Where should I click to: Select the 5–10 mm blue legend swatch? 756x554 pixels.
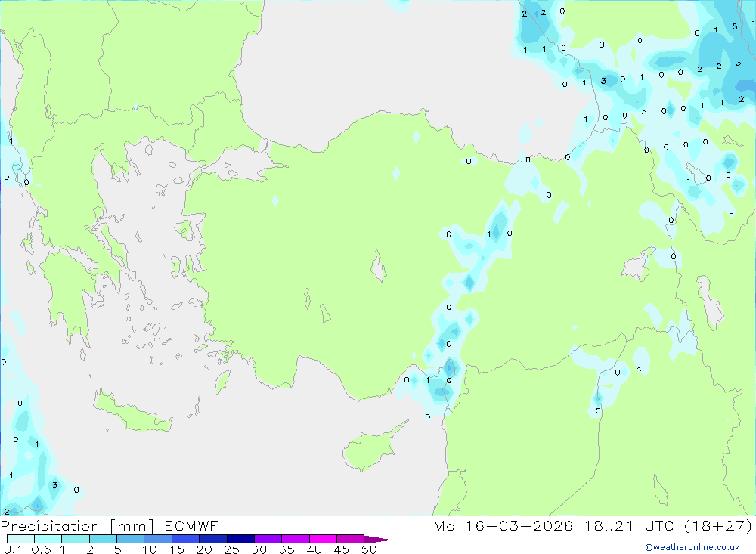(131, 539)
